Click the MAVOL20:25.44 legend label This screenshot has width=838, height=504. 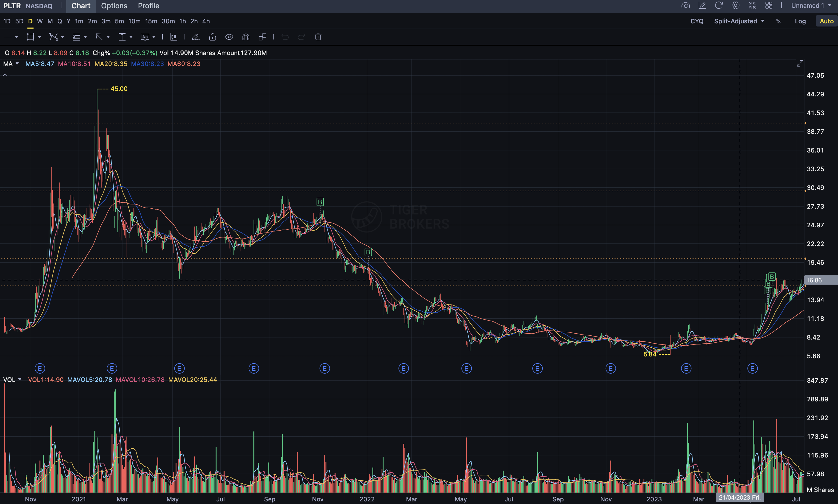tap(193, 380)
